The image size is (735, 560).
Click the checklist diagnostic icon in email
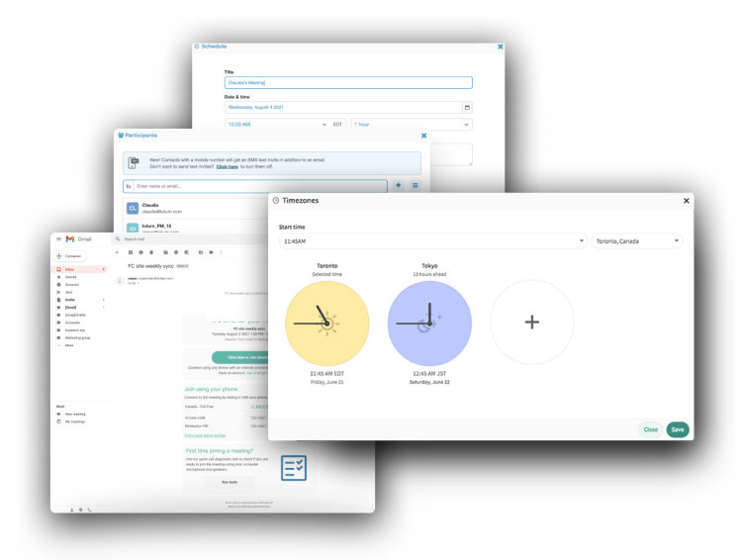[294, 468]
